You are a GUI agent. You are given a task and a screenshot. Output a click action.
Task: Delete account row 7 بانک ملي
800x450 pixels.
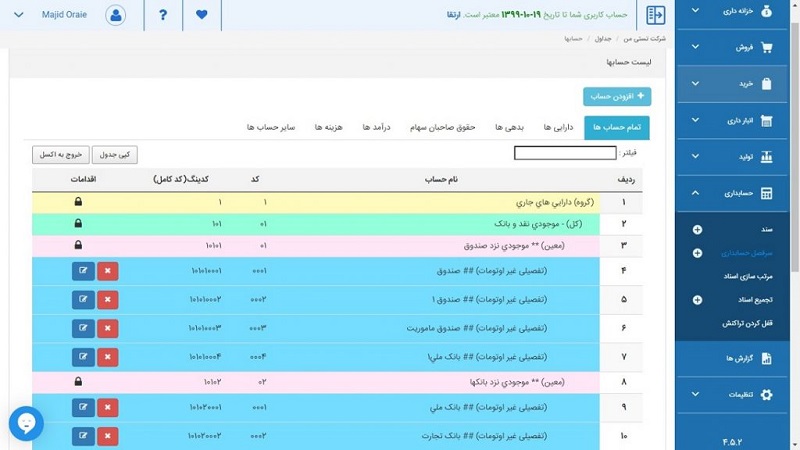click(x=108, y=356)
